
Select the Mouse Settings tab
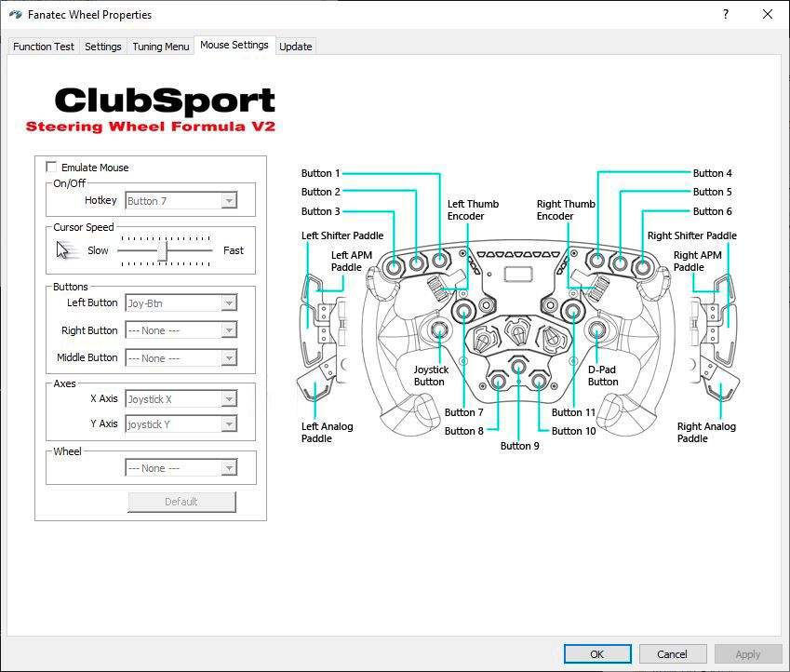[x=234, y=45]
